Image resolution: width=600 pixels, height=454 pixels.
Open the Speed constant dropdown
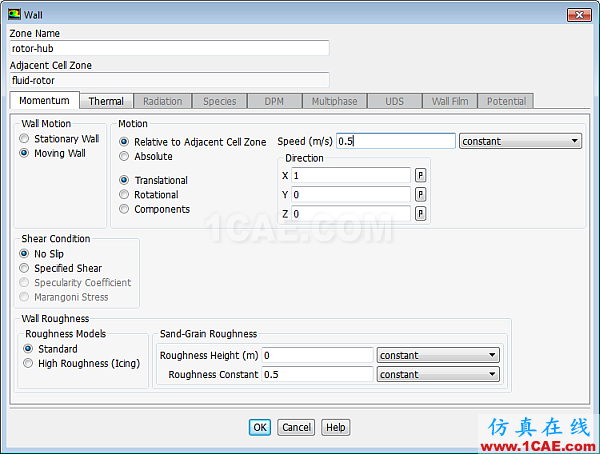pos(520,141)
